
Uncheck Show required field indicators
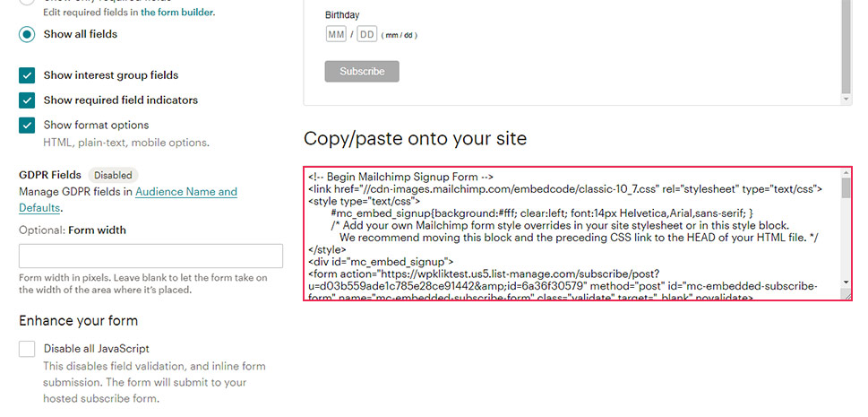coord(27,100)
